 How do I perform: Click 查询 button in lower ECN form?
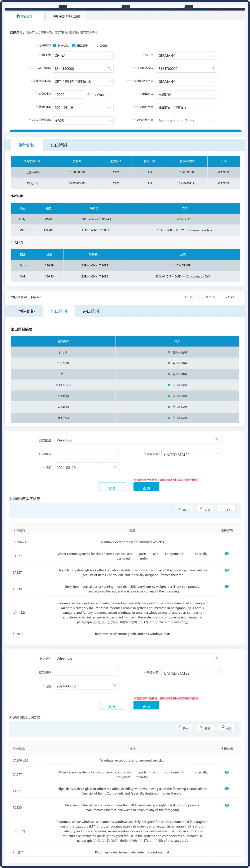146,705
